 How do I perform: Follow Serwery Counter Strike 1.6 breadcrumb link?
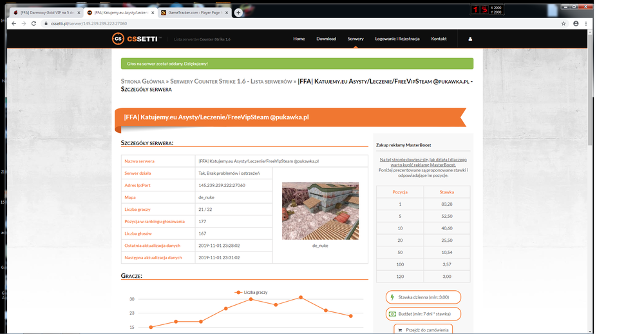click(231, 81)
